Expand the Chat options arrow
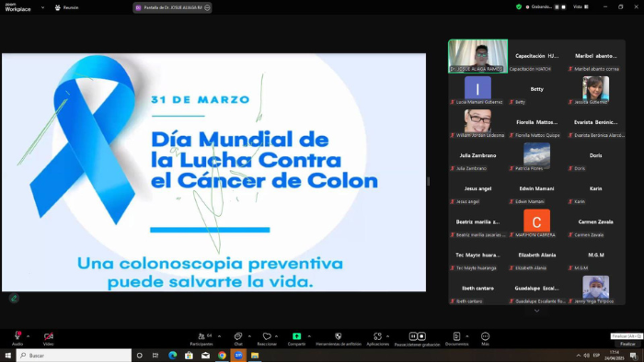 point(249,336)
